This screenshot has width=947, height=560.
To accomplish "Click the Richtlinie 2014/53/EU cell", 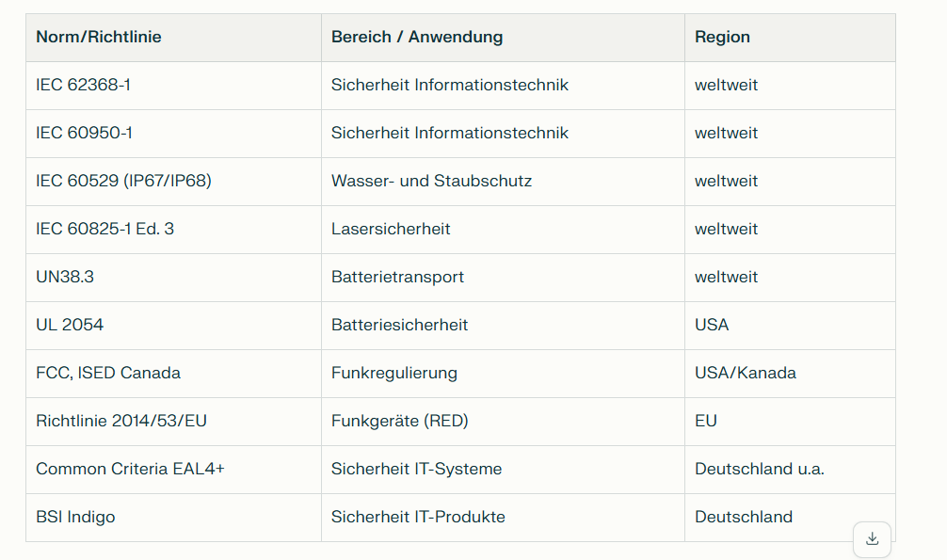I will [121, 421].
